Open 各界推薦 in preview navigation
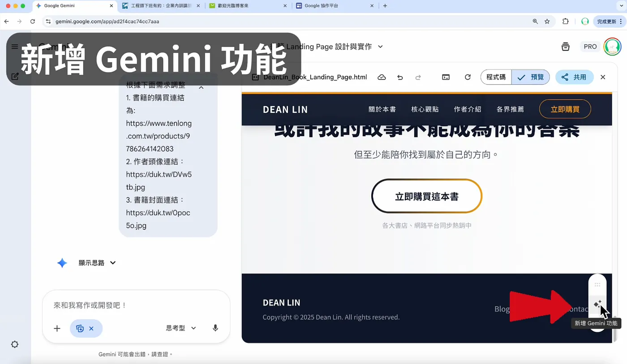 click(x=510, y=109)
